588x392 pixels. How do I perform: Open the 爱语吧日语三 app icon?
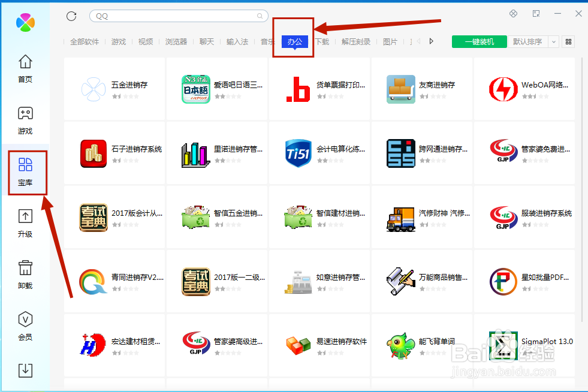[196, 89]
